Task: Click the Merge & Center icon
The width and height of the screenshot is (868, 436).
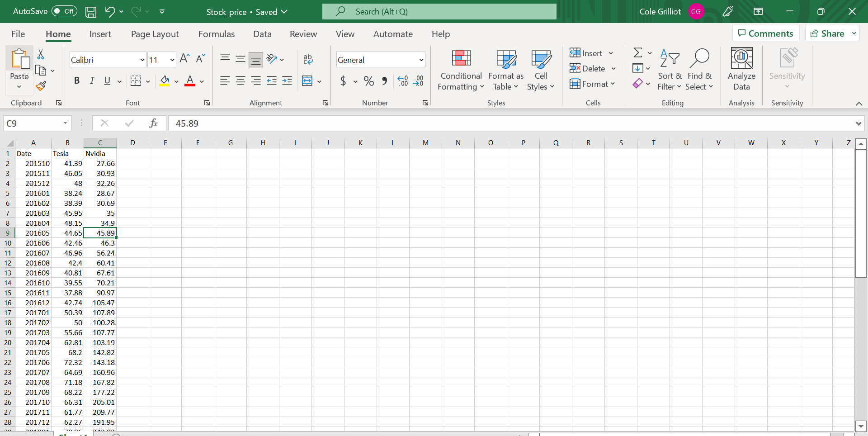Action: [x=307, y=81]
